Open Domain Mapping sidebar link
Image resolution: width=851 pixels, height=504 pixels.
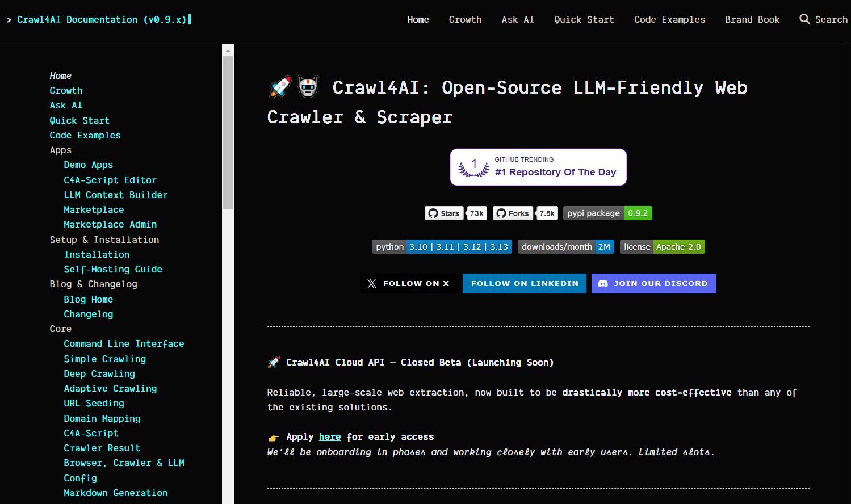[102, 418]
